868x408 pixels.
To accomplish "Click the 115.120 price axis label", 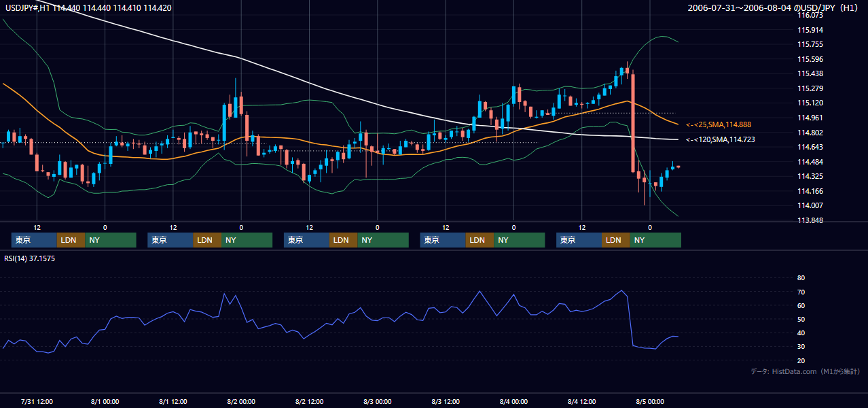I will (x=811, y=103).
